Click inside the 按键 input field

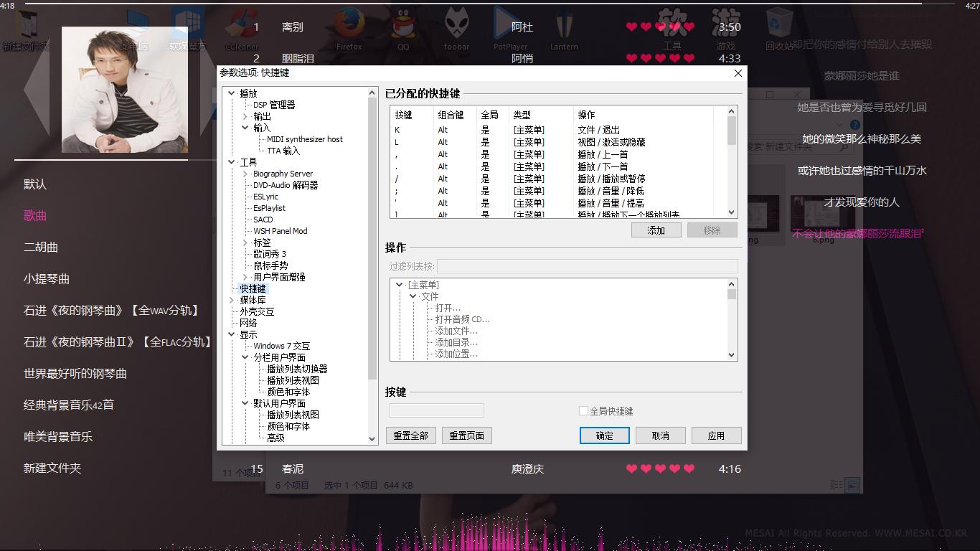(x=435, y=410)
